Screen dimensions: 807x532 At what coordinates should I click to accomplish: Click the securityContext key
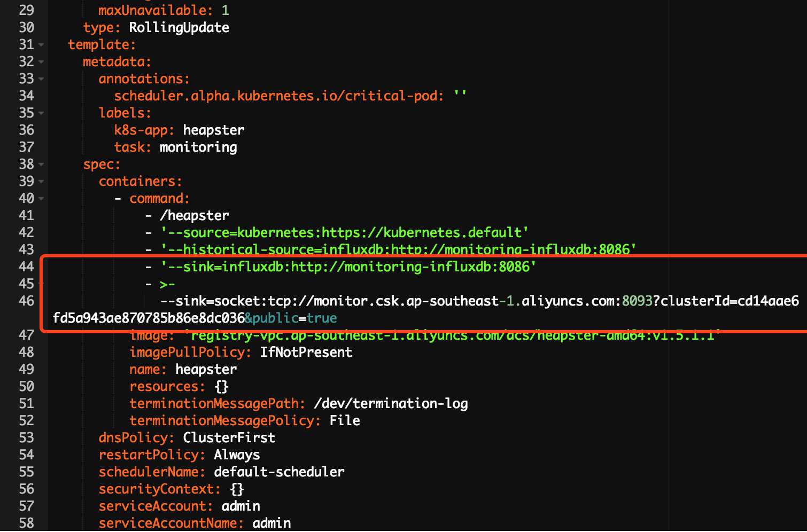(159, 489)
